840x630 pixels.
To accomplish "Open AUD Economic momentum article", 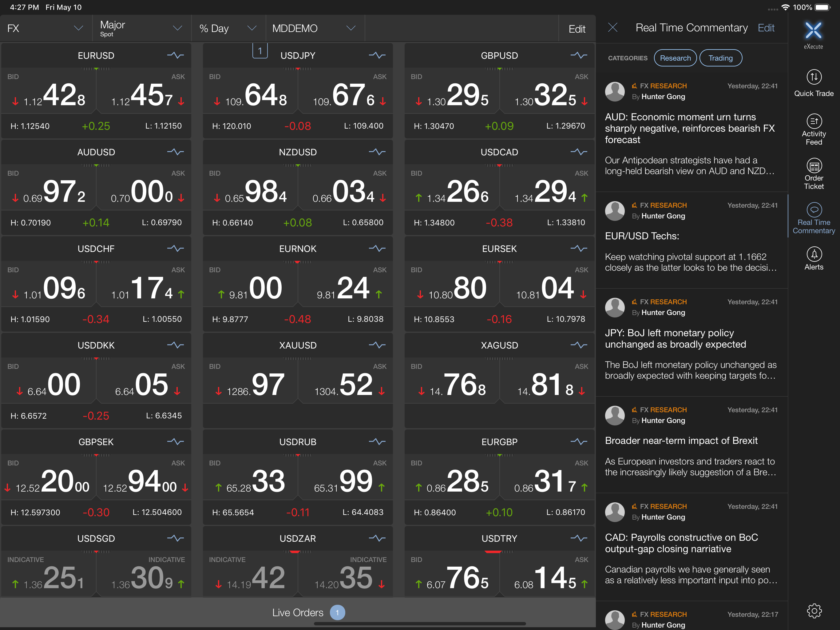I will tap(691, 133).
